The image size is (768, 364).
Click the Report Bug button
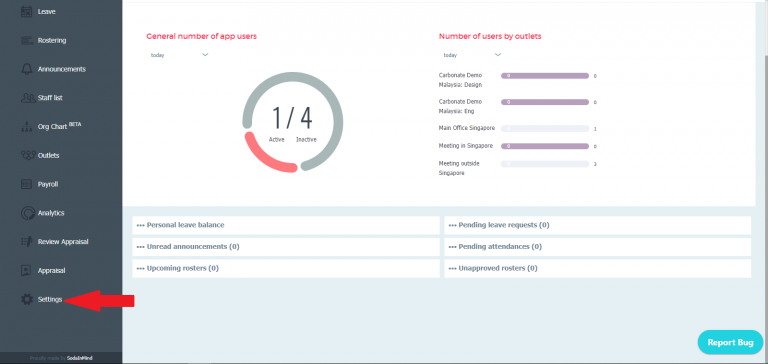tap(730, 342)
